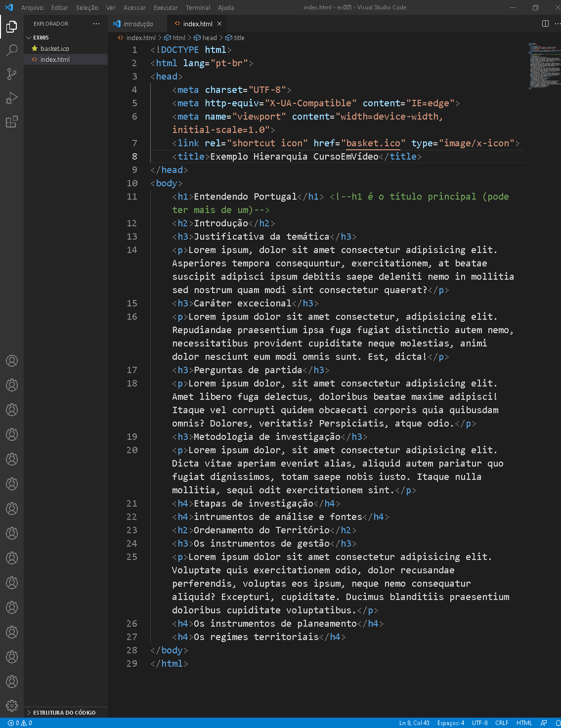The image size is (561, 728).
Task: Open the Seleção menu
Action: (x=87, y=7)
